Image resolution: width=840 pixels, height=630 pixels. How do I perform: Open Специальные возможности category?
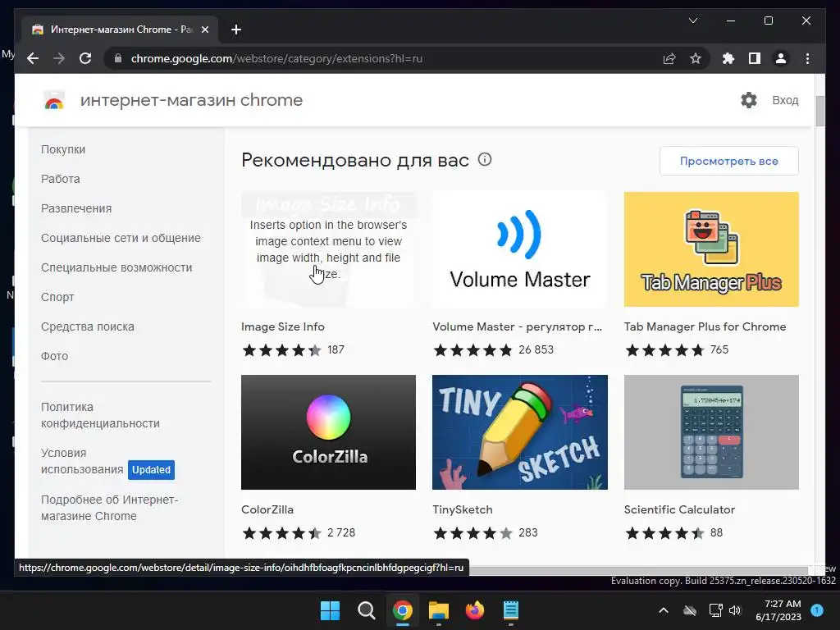[x=116, y=267]
